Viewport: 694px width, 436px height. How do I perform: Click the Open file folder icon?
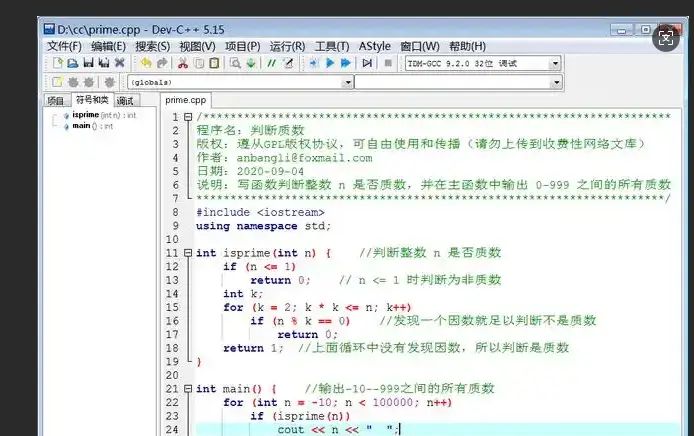[x=73, y=63]
